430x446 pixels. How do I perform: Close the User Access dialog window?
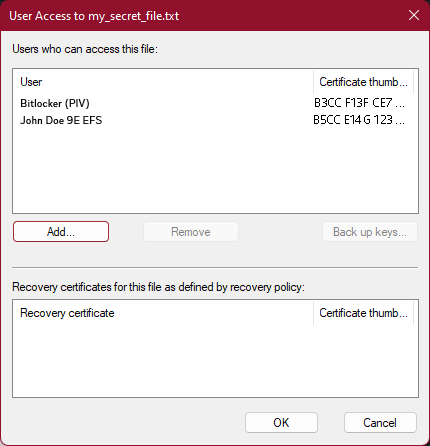414,15
